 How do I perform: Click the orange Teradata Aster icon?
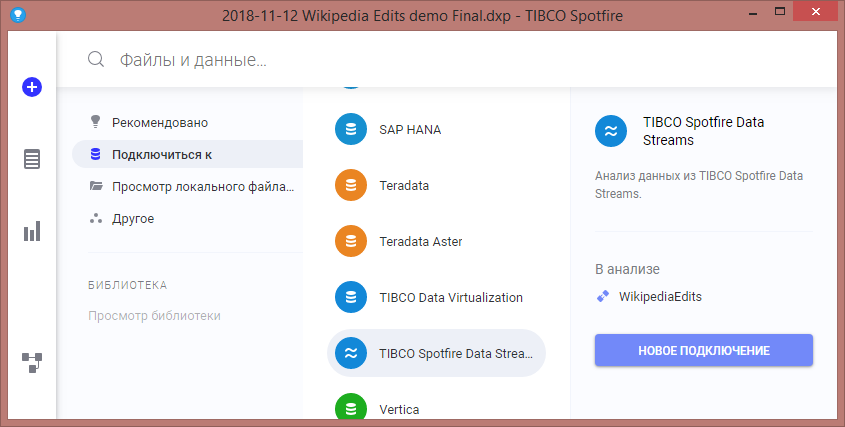pyautogui.click(x=351, y=241)
